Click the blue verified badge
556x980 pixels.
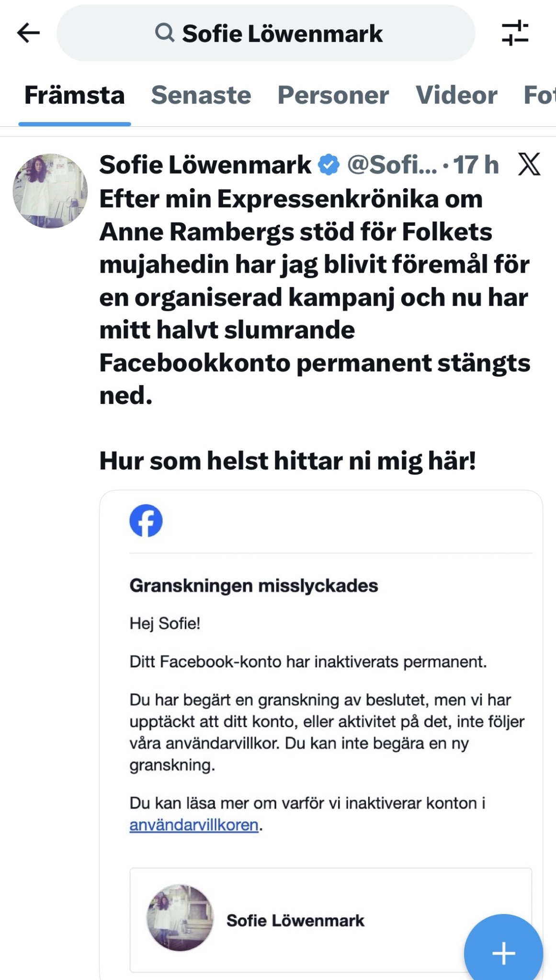click(329, 165)
